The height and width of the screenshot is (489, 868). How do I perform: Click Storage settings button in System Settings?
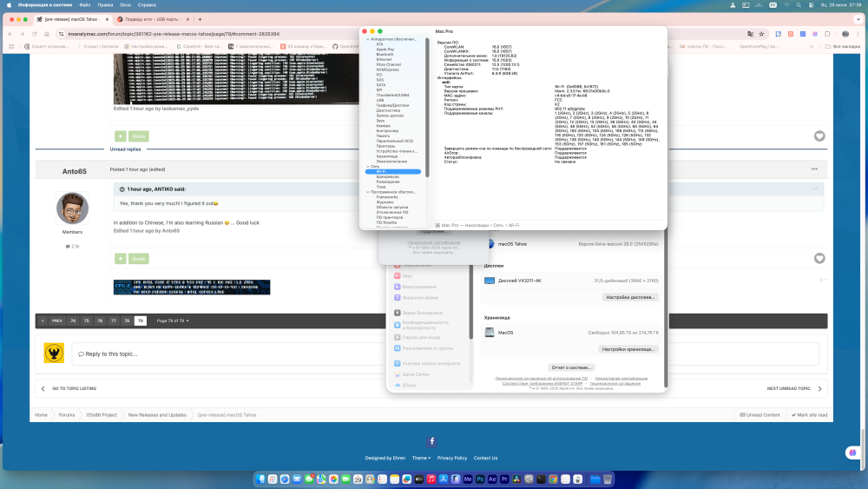[x=628, y=349]
